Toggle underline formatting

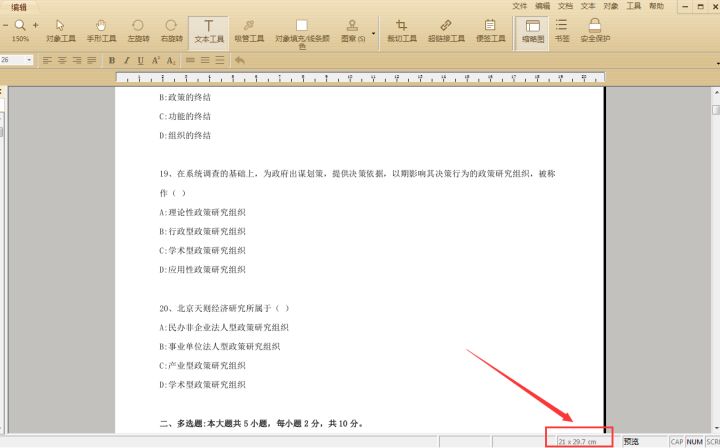[x=141, y=60]
